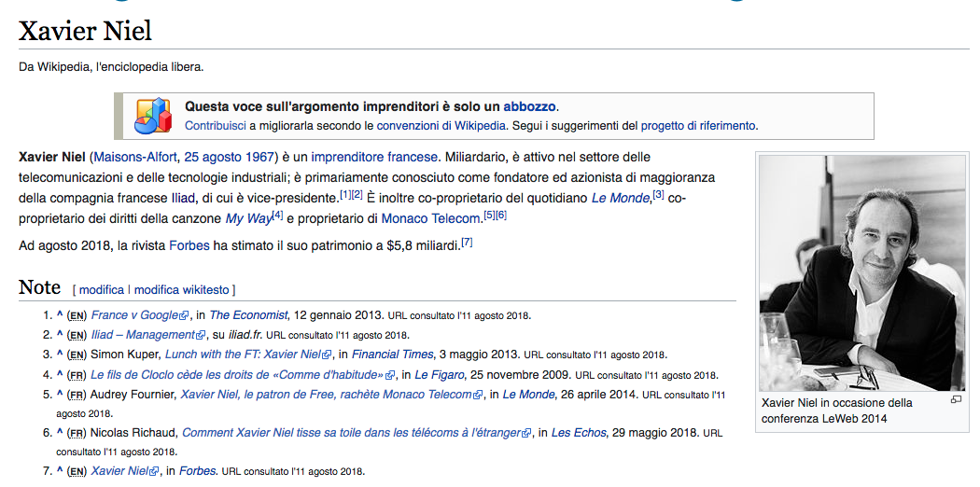
Task: Click the external link icon after Xavier Niel in note 7
Action: click(154, 472)
